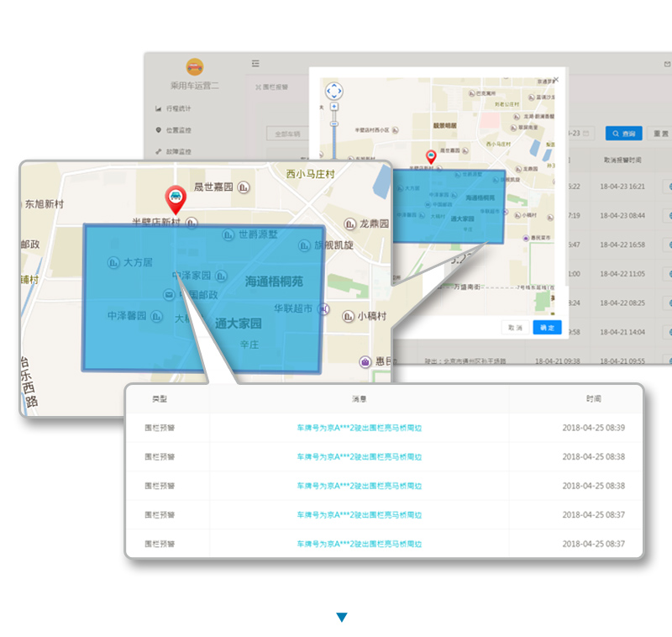Click the 晟世嘉园 building icon on map
The height and width of the screenshot is (637, 672).
tap(244, 187)
